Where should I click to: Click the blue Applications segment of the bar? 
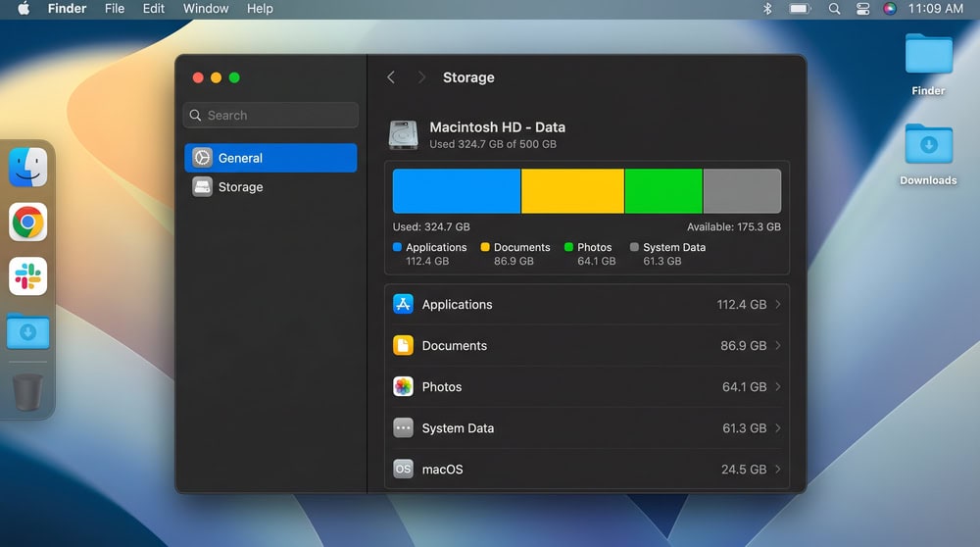pos(457,191)
